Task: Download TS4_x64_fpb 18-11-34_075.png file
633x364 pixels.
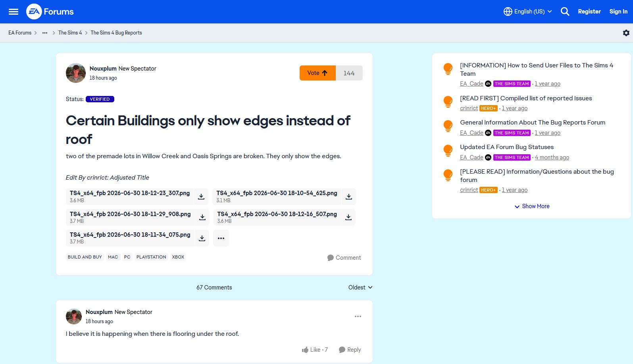Action: pos(202,238)
